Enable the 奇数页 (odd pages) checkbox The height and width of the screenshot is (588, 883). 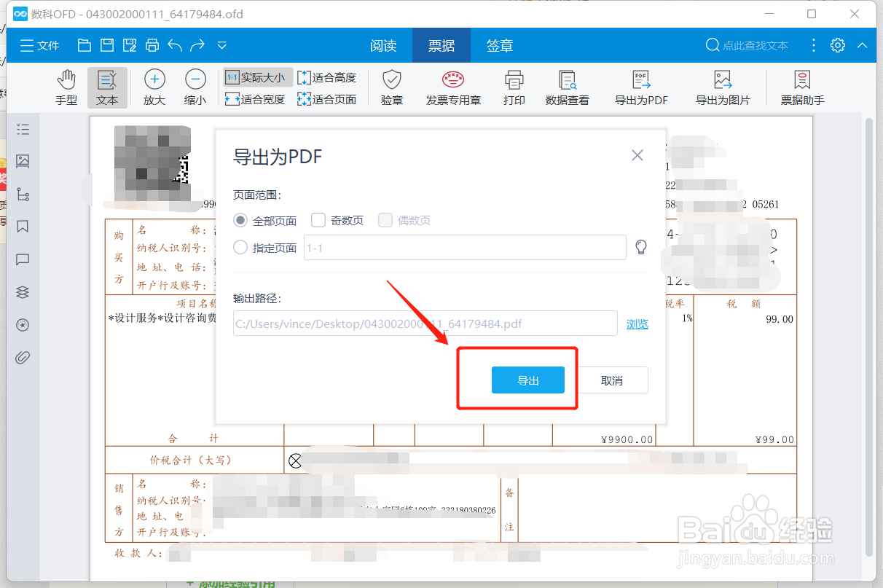(x=318, y=220)
